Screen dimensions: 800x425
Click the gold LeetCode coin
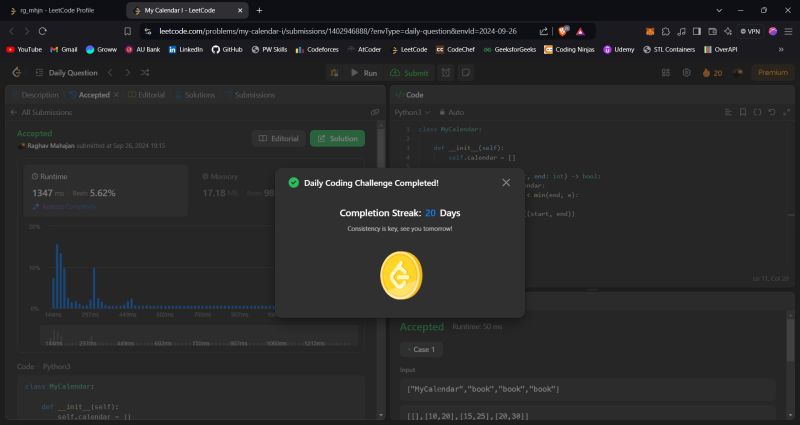pos(400,273)
